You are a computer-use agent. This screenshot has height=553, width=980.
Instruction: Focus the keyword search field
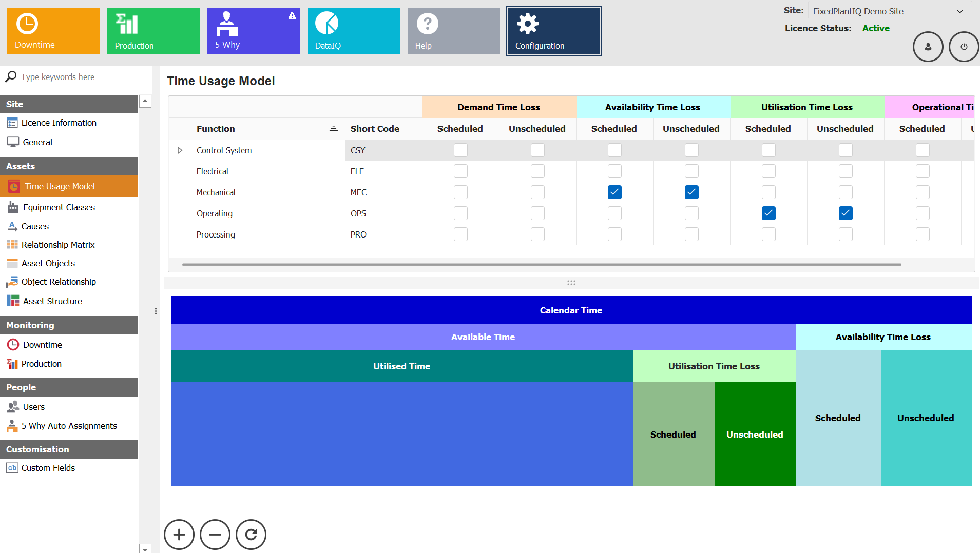click(82, 77)
